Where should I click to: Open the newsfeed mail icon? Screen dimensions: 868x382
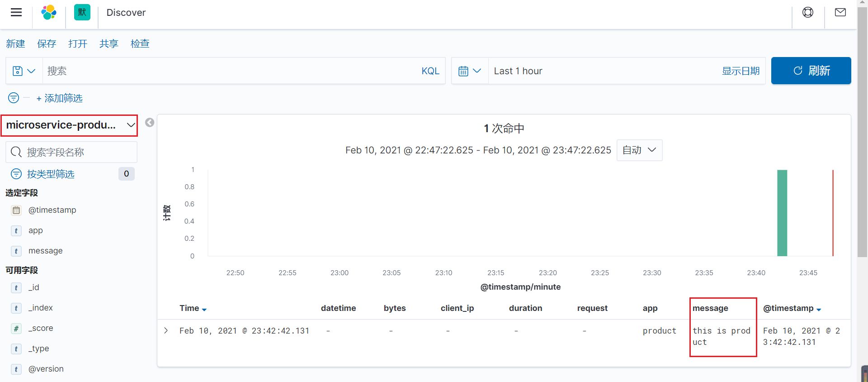(840, 12)
